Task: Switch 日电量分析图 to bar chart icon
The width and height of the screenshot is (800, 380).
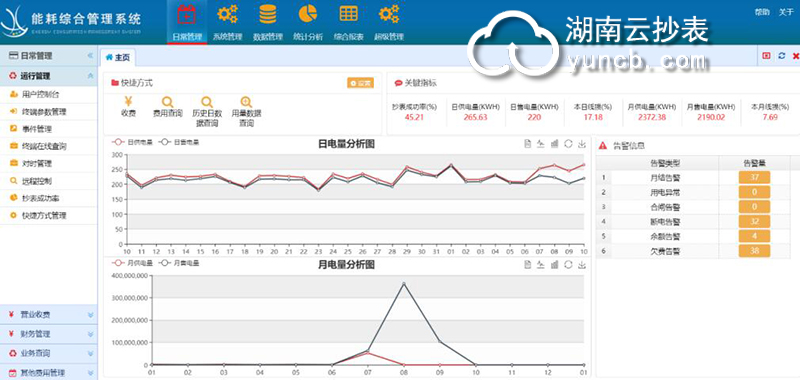Action: (555, 144)
